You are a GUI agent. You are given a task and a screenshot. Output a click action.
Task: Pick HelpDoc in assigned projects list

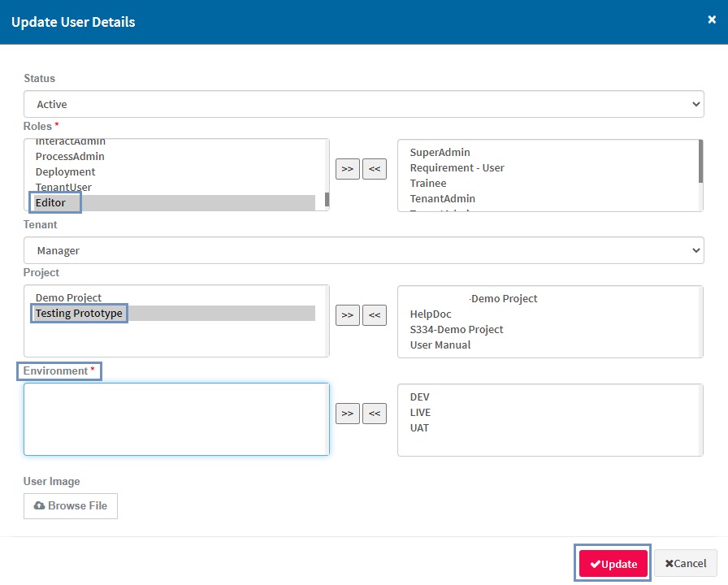(x=430, y=314)
